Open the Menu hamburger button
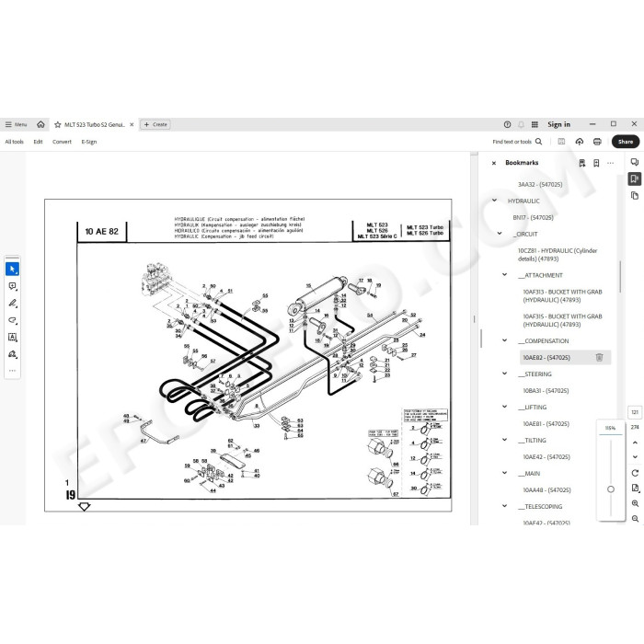644x644 pixels. [16, 124]
